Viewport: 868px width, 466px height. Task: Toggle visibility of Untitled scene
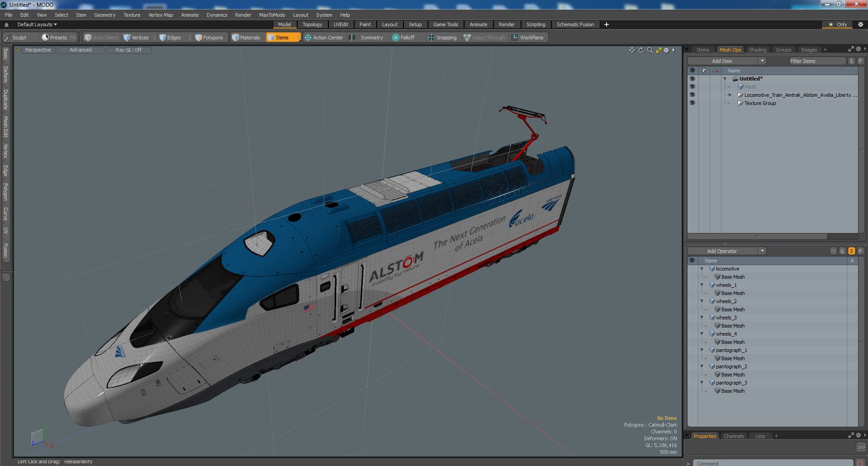point(692,79)
